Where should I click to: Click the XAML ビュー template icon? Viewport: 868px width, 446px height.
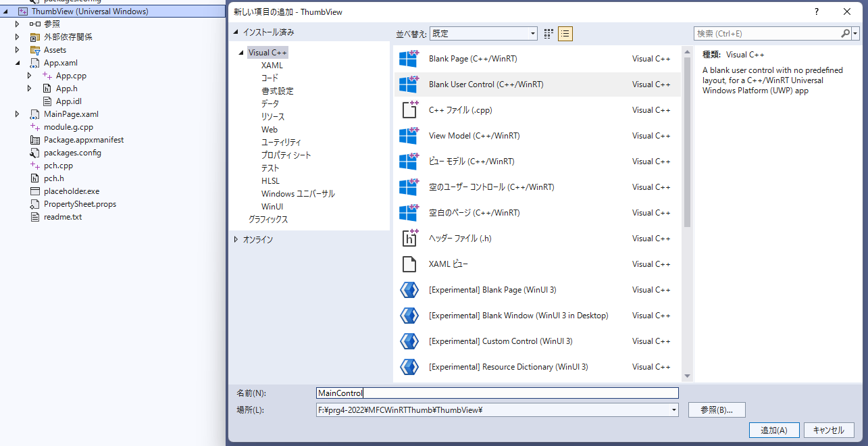pos(409,264)
